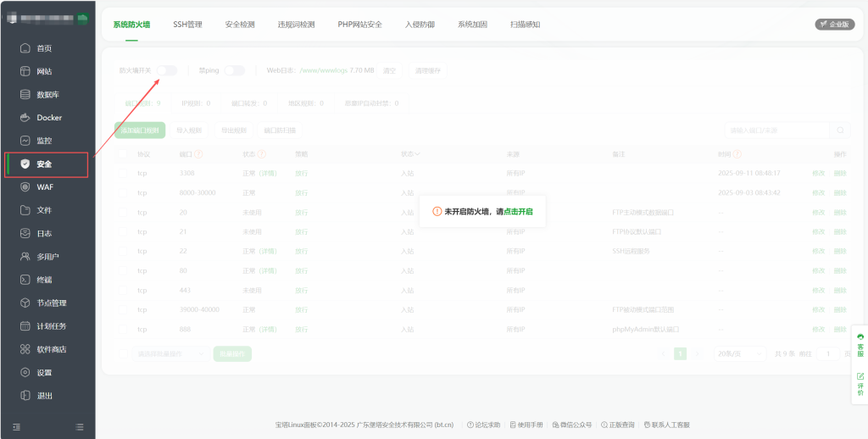Click the 终端 terminal icon
The width and height of the screenshot is (868, 439).
coord(25,280)
